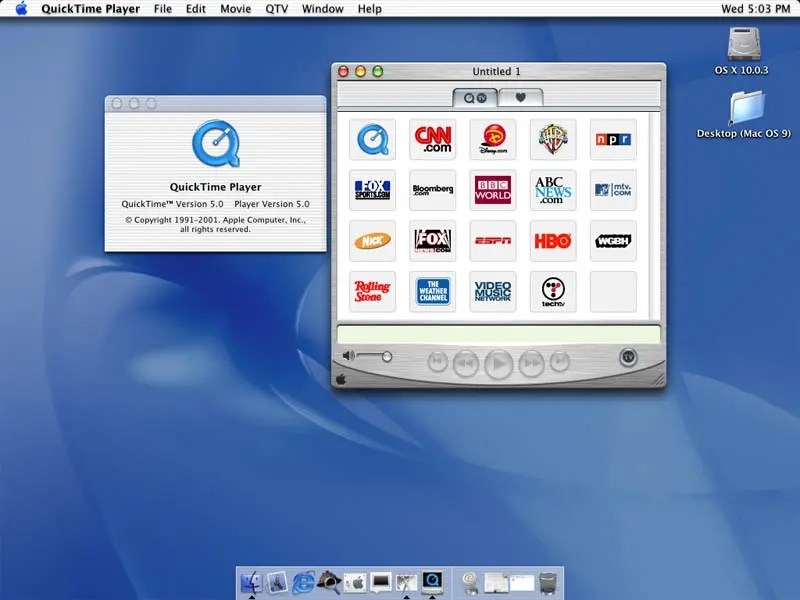Open the Movie menu
The width and height of the screenshot is (800, 600).
pyautogui.click(x=235, y=9)
